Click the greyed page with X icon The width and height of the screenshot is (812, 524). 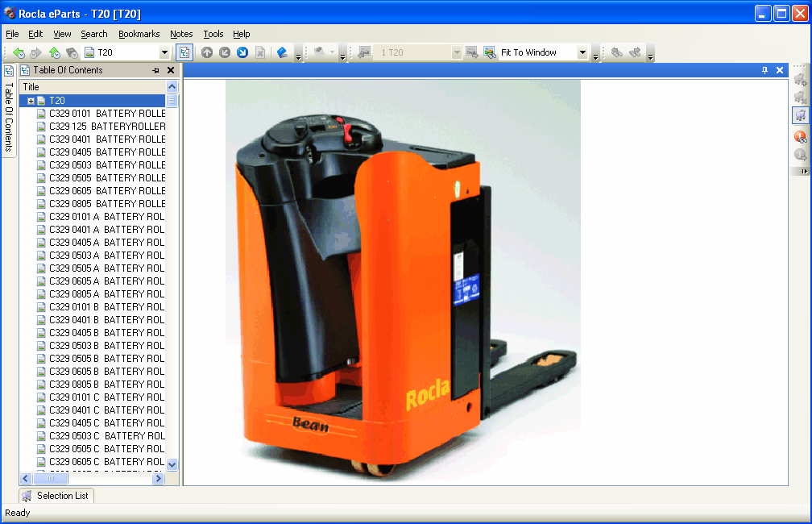click(x=260, y=52)
